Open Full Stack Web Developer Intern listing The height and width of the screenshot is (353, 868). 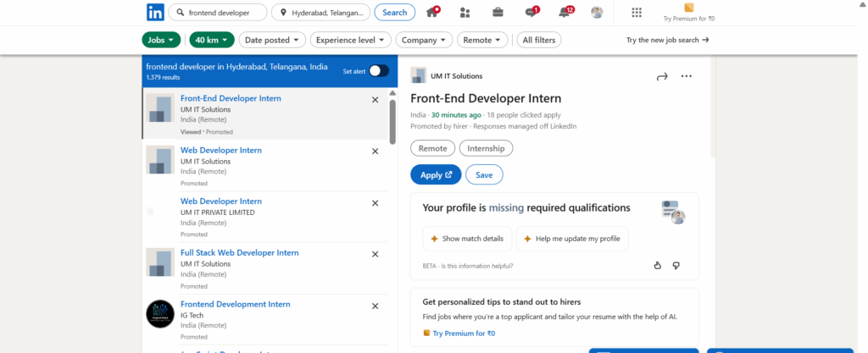tap(240, 252)
